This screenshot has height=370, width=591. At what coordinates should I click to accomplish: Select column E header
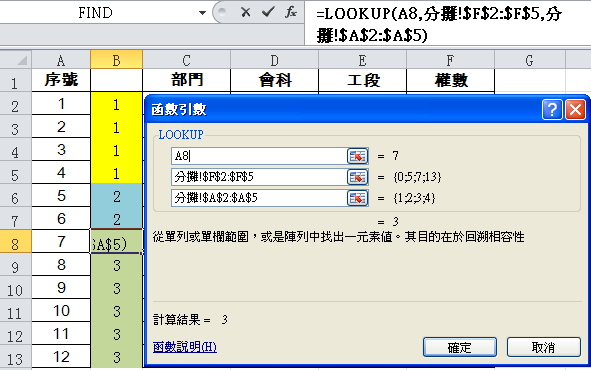362,60
